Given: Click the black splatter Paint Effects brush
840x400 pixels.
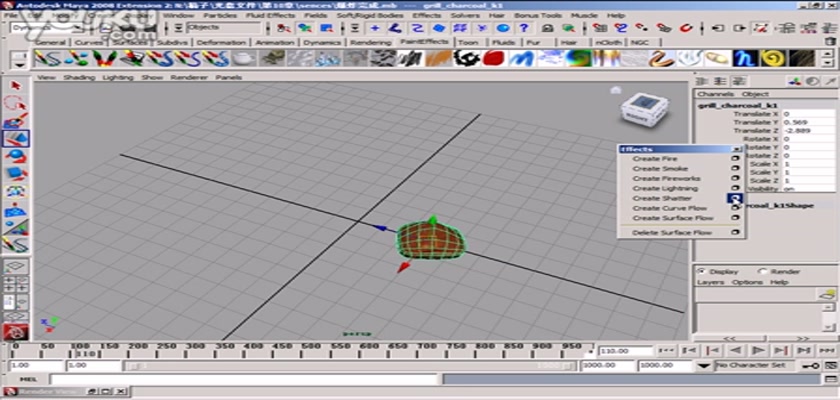Looking at the screenshot, I should pyautogui.click(x=467, y=58).
